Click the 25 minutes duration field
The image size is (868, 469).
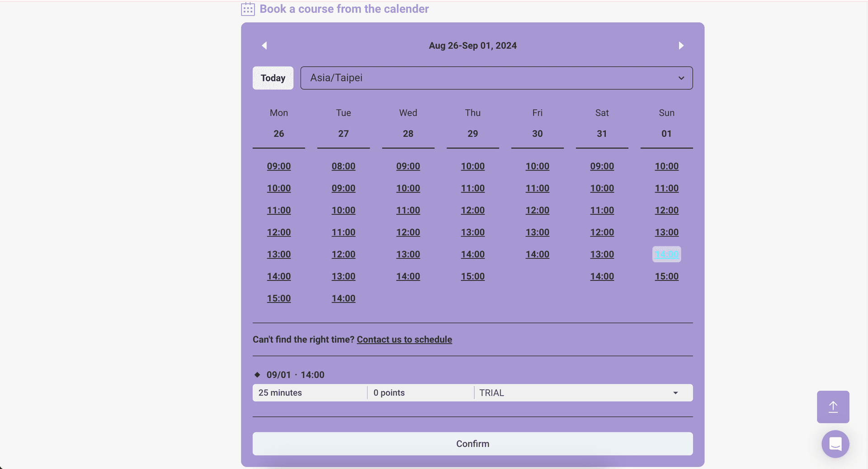tap(309, 393)
